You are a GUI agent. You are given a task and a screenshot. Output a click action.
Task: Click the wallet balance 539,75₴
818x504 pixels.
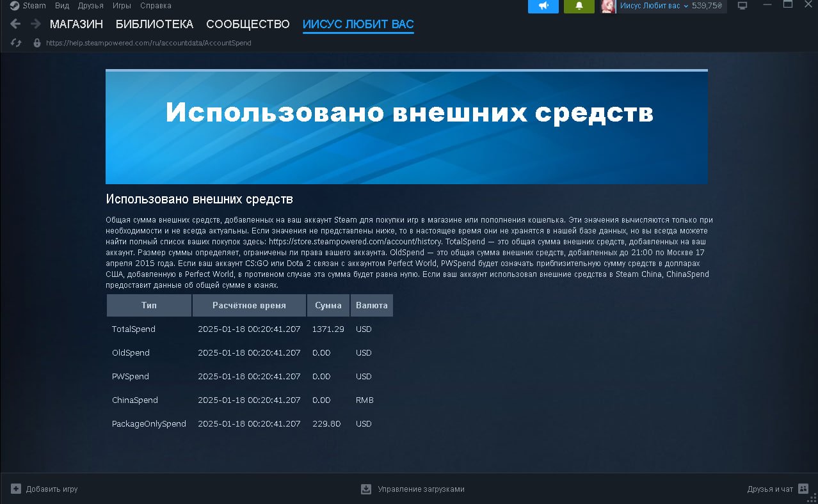pos(707,6)
